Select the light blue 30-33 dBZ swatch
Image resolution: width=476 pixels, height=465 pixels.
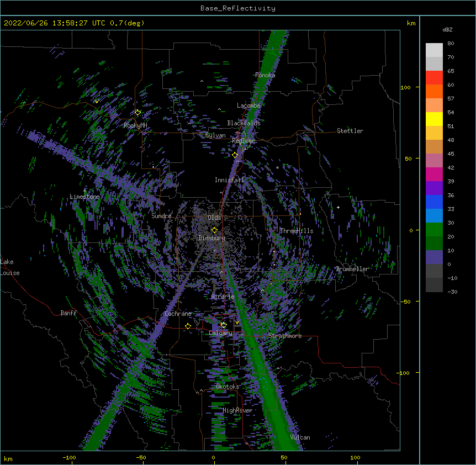pyautogui.click(x=434, y=216)
